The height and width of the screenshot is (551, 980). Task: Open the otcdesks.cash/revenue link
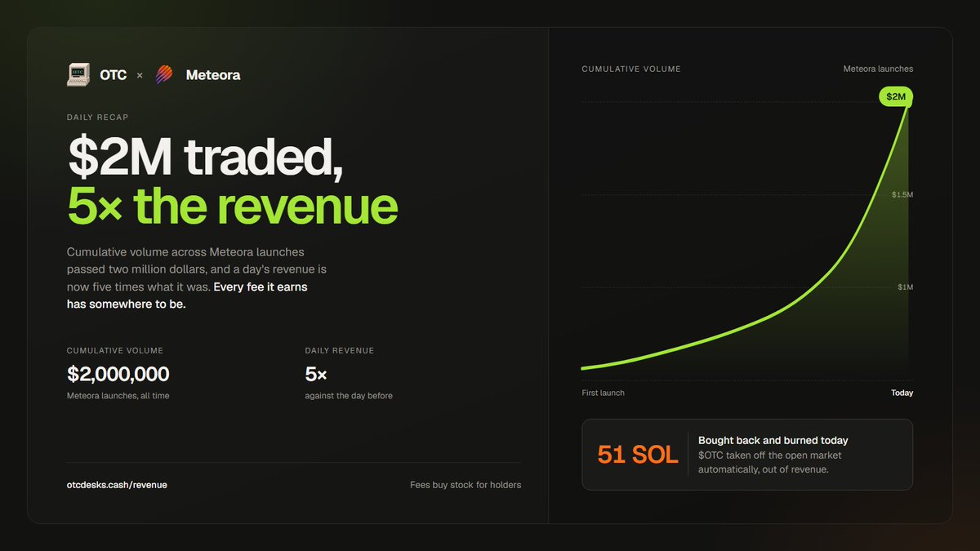coord(117,485)
